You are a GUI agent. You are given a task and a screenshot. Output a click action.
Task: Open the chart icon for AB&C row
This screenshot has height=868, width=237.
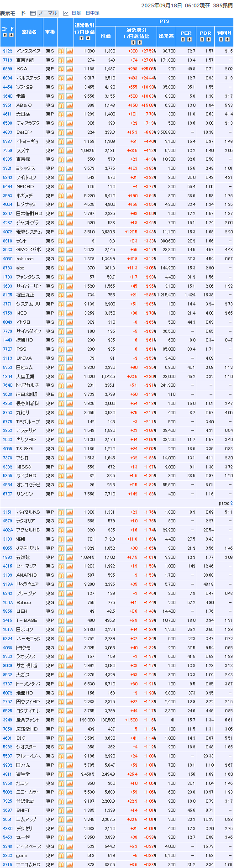tap(69, 105)
